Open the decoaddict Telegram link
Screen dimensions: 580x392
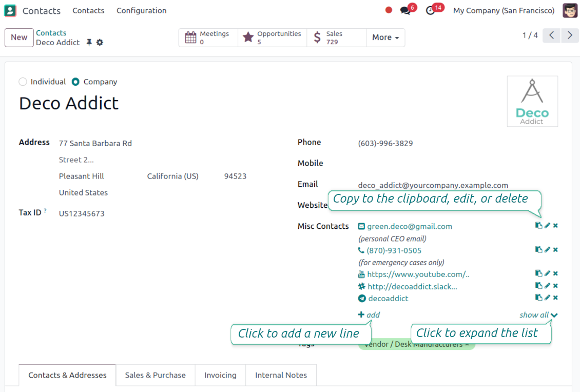[388, 299]
